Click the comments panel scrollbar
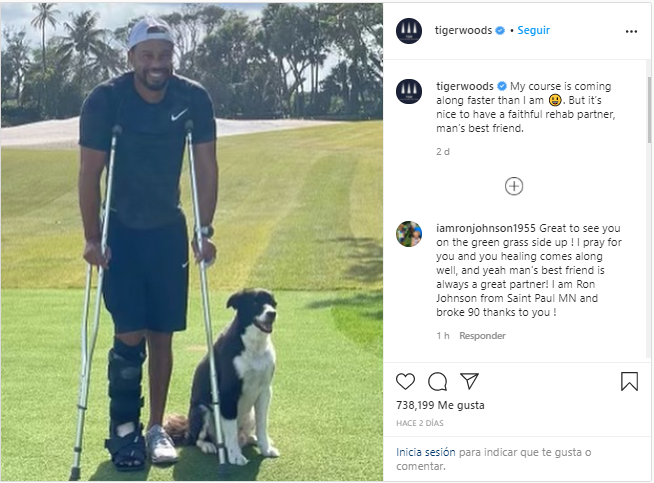 tap(649, 111)
